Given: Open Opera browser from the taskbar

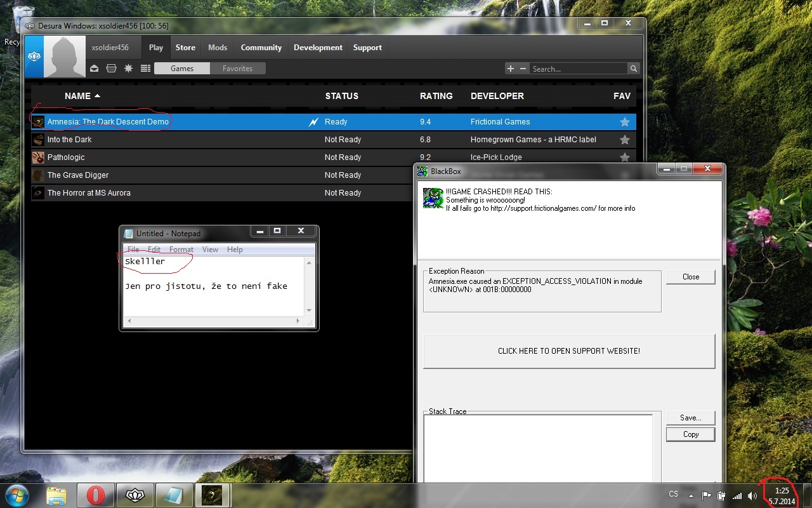Looking at the screenshot, I should coord(95,495).
